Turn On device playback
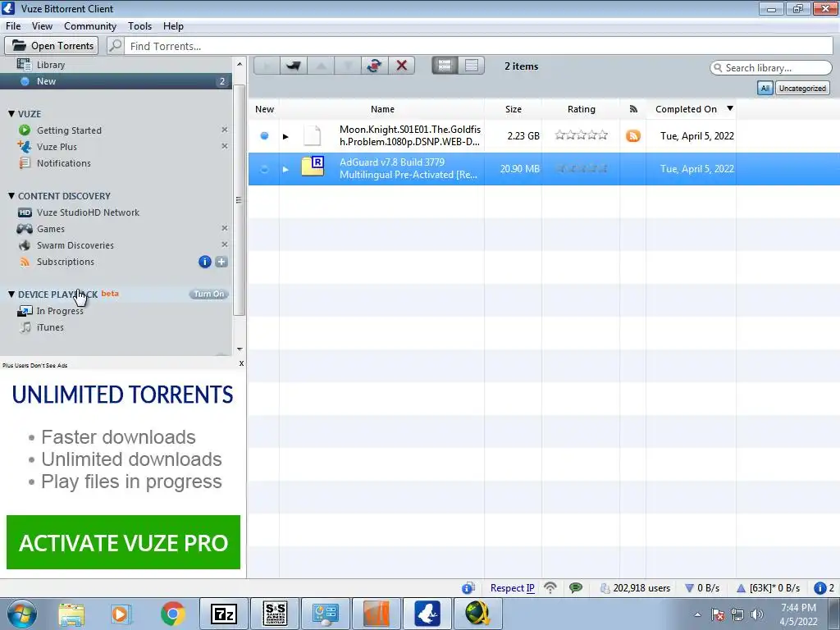 click(x=209, y=294)
